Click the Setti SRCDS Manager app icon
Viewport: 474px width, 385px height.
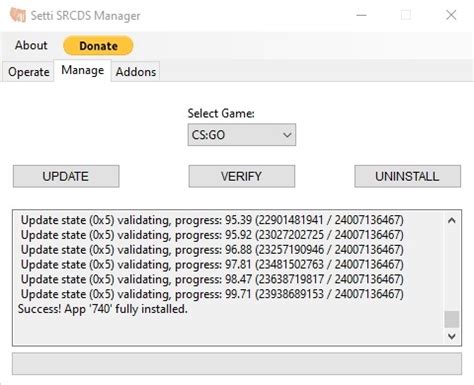[x=18, y=15]
